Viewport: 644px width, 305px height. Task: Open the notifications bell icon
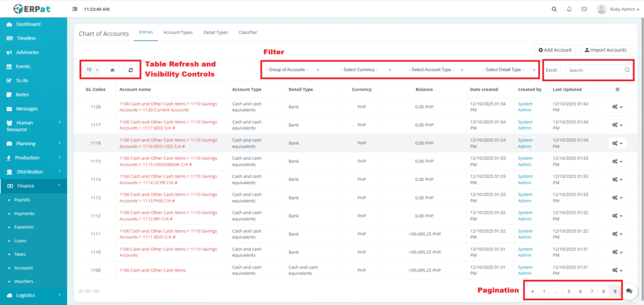[569, 9]
